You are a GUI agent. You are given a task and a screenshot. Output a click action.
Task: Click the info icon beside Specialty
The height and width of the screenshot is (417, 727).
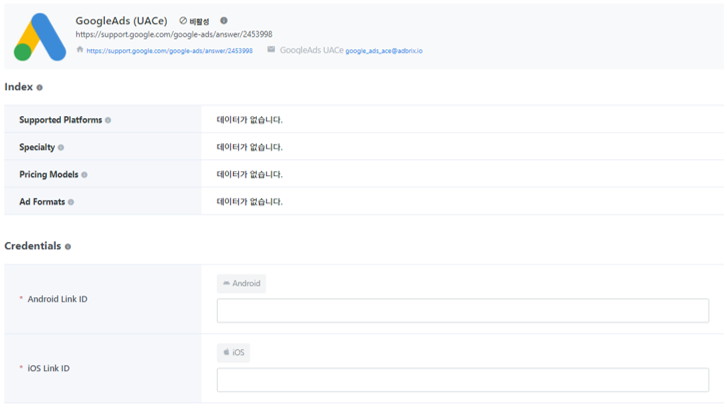coord(61,148)
